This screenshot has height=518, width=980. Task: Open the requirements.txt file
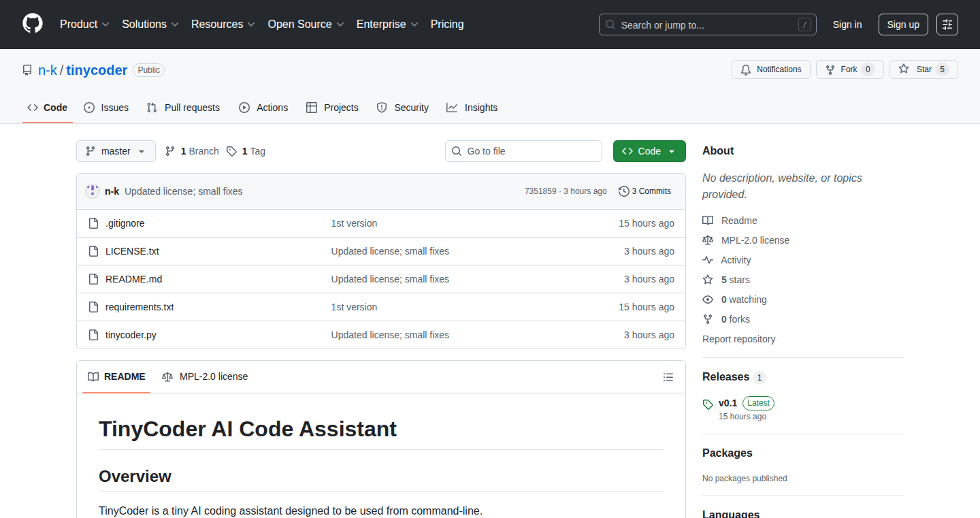coord(140,307)
